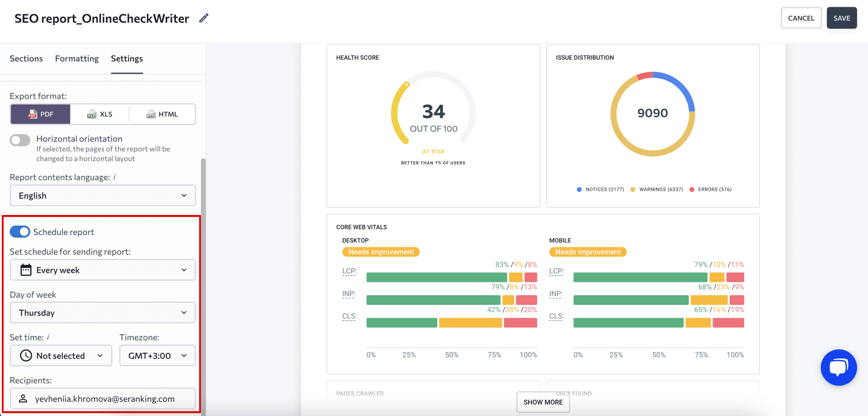868x416 pixels.
Task: Switch to the Sections tab
Action: pyautogui.click(x=26, y=59)
